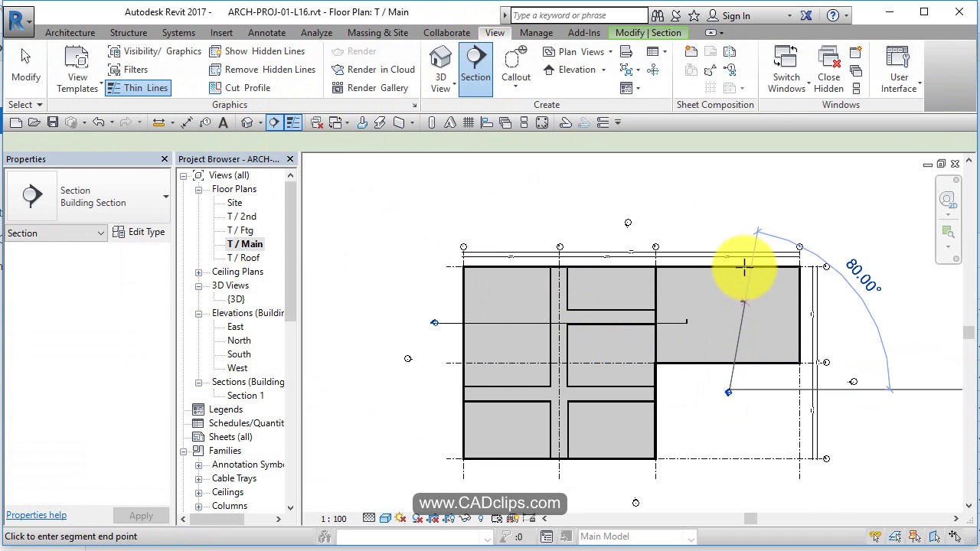Click the Edit Type button
Screen dimensions: 980x551
click(139, 233)
